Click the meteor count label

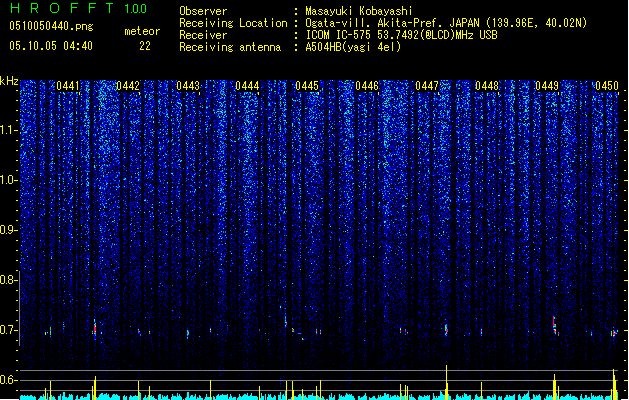point(142,31)
